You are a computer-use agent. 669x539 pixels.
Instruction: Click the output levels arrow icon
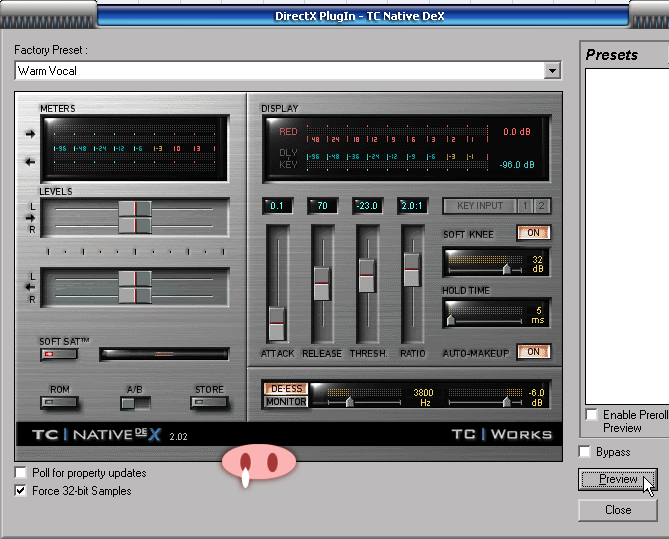(x=30, y=287)
